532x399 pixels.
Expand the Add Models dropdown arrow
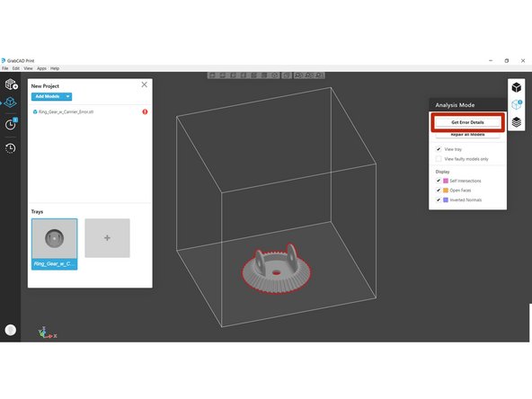pyautogui.click(x=68, y=96)
